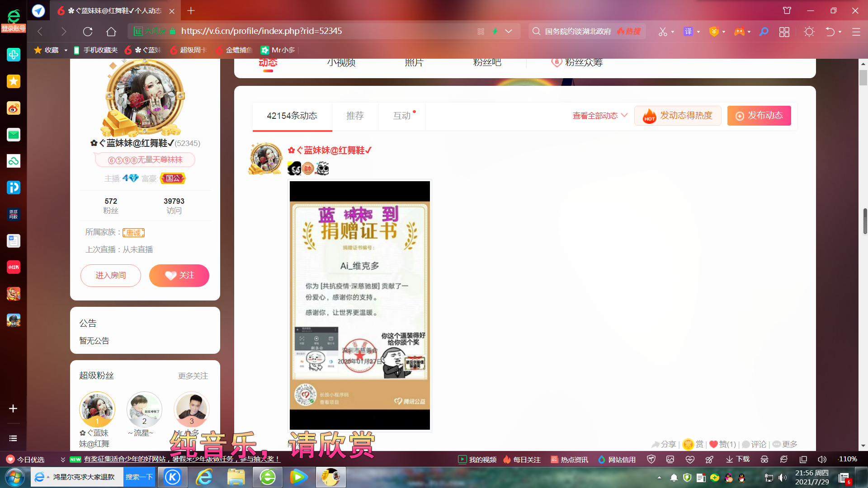Open the translate tool icon
Image resolution: width=868 pixels, height=488 pixels.
tap(688, 31)
